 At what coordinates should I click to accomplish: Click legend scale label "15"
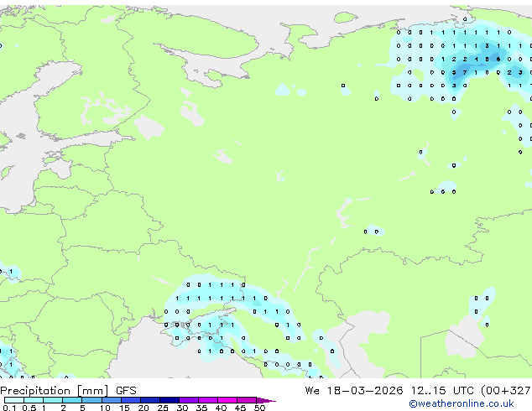tap(124, 408)
